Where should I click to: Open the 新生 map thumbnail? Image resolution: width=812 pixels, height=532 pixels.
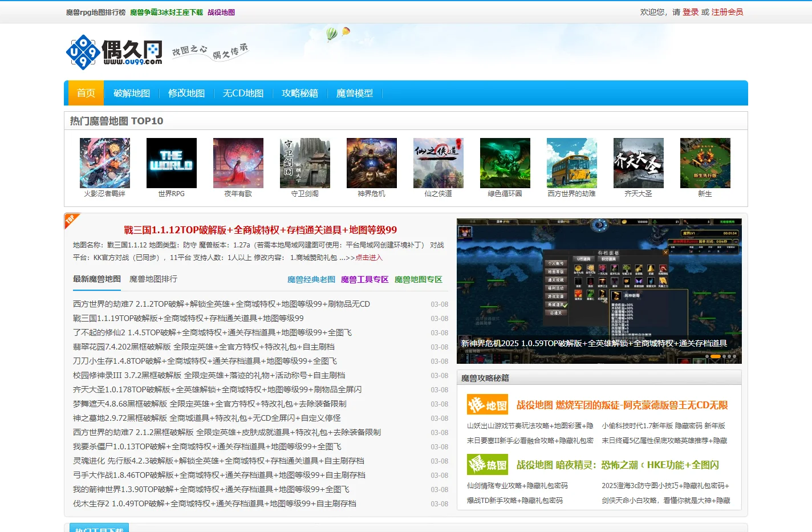(x=705, y=163)
